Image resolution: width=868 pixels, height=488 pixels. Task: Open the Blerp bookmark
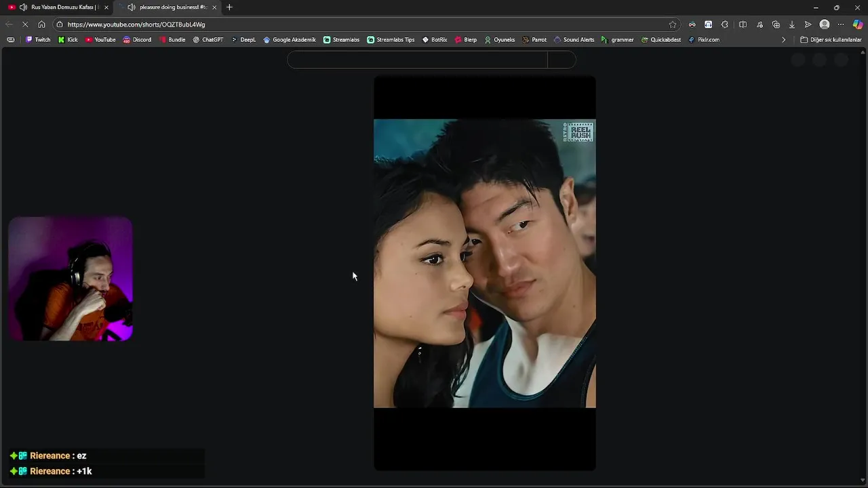(x=466, y=40)
